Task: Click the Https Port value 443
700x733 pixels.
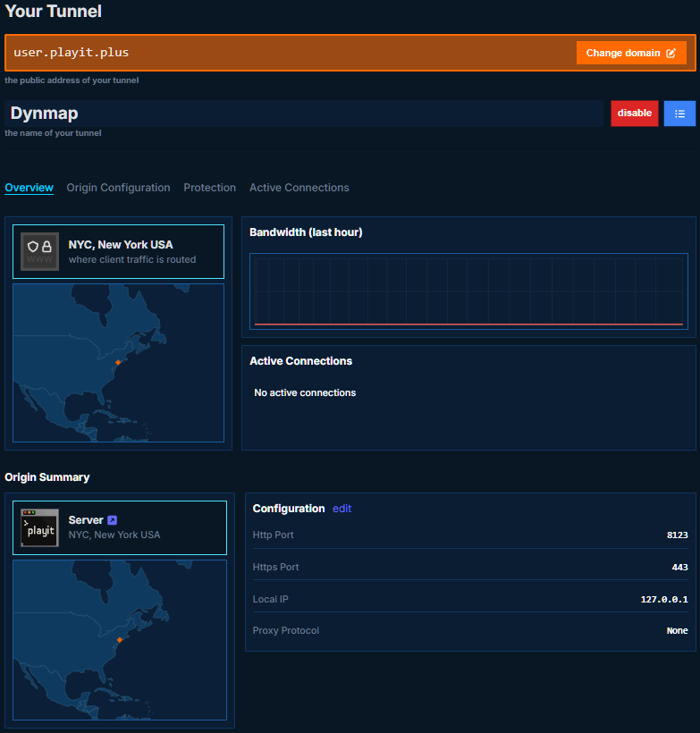Action: click(x=680, y=567)
